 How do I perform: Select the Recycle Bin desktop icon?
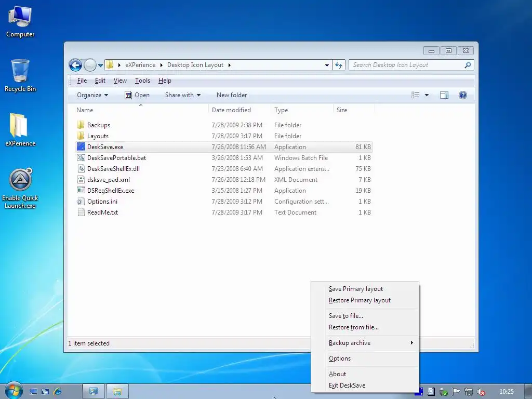pos(20,75)
